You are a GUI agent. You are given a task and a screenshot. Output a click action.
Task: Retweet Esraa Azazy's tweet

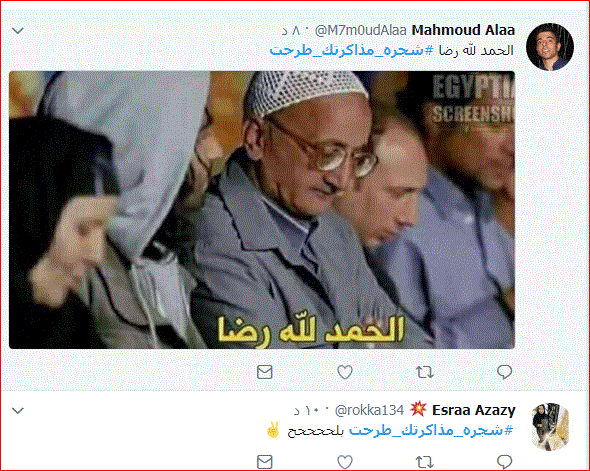(424, 462)
